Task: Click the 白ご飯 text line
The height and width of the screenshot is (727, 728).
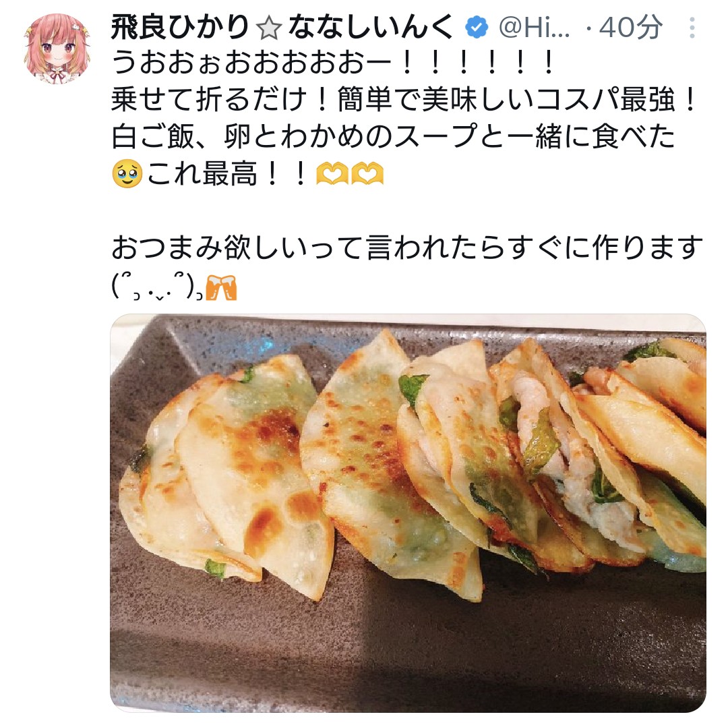Action: click(393, 137)
